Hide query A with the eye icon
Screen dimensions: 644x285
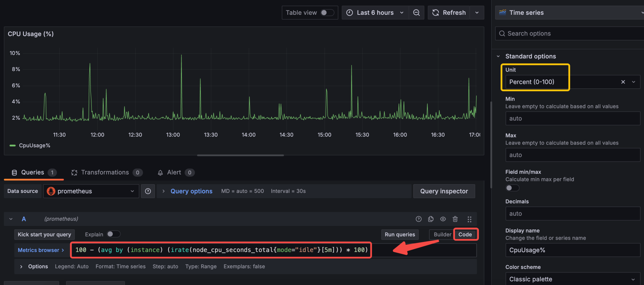coord(443,219)
